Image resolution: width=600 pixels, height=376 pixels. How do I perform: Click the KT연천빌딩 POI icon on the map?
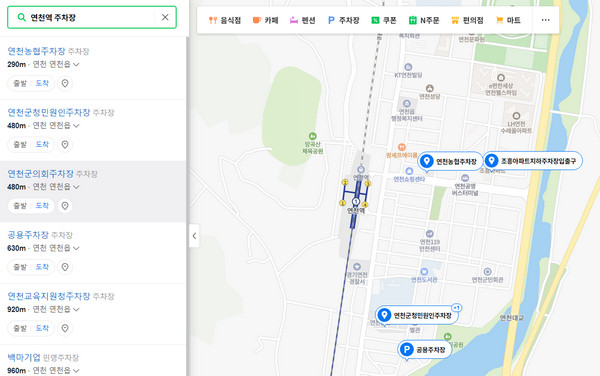[408, 67]
